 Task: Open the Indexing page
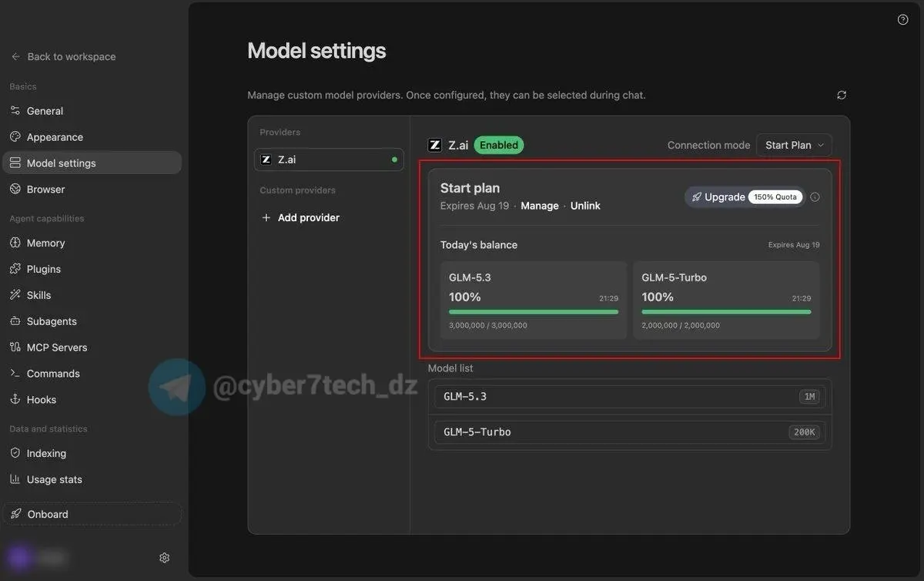[x=92, y=453]
